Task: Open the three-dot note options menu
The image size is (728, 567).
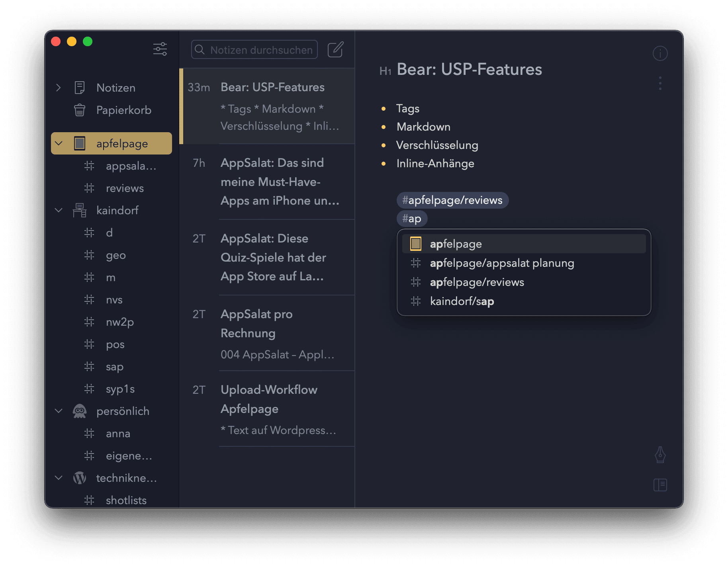Action: pos(660,83)
